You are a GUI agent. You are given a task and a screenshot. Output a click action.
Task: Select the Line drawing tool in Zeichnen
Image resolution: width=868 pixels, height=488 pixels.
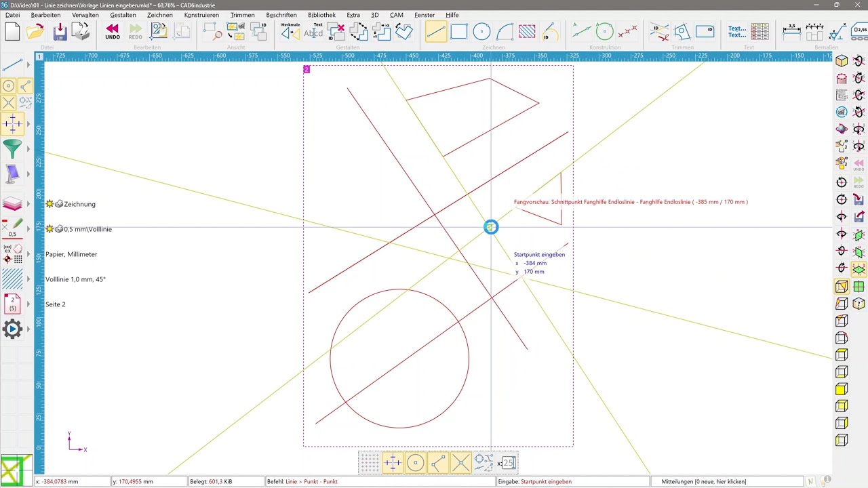(x=436, y=31)
